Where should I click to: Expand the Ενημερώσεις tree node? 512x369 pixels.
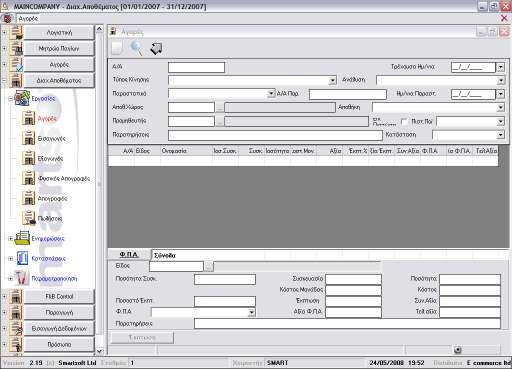tap(10, 239)
